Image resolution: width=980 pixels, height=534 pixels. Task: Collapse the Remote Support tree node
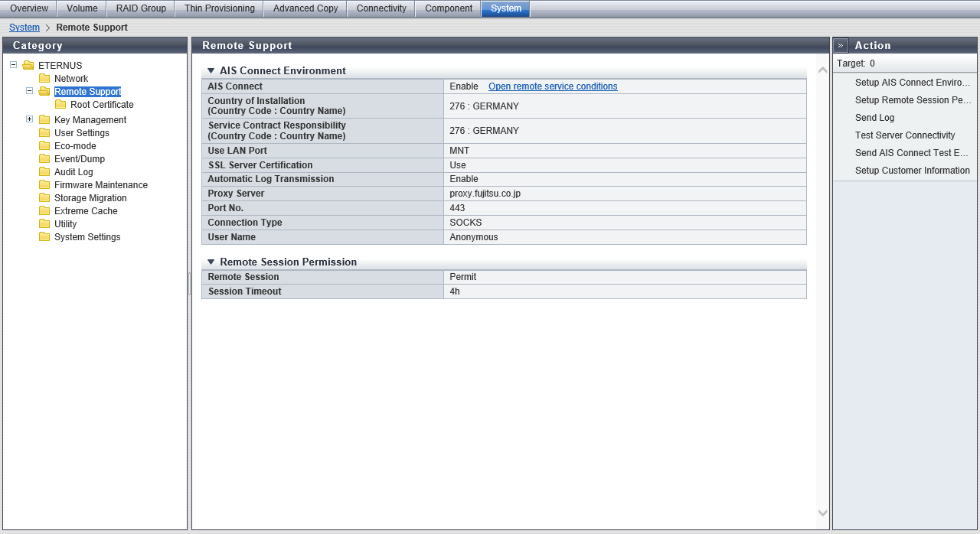29,91
